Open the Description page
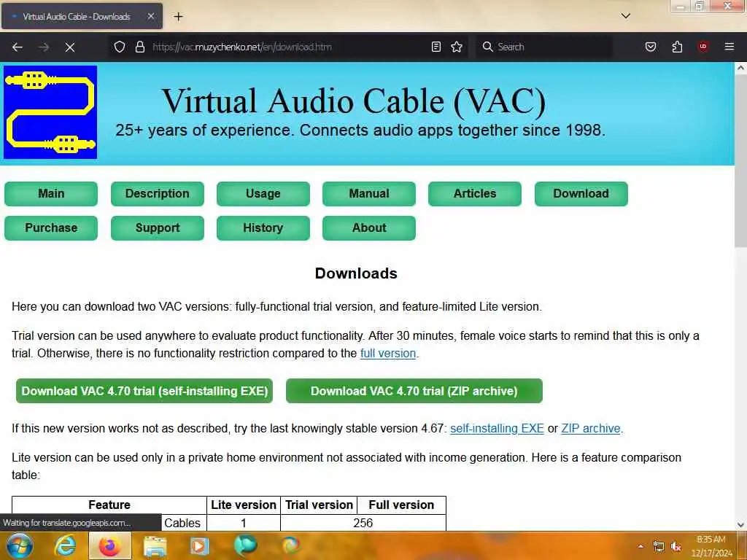The width and height of the screenshot is (747, 560). 158,194
